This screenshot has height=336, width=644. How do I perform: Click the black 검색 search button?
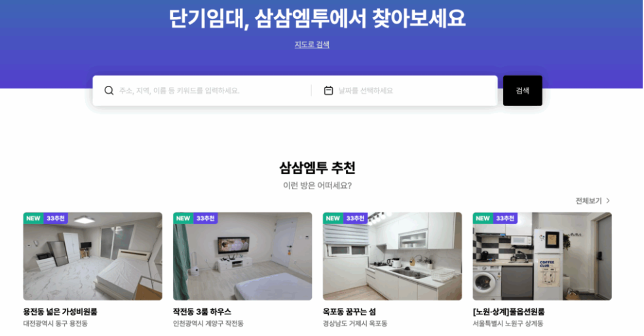click(x=522, y=91)
